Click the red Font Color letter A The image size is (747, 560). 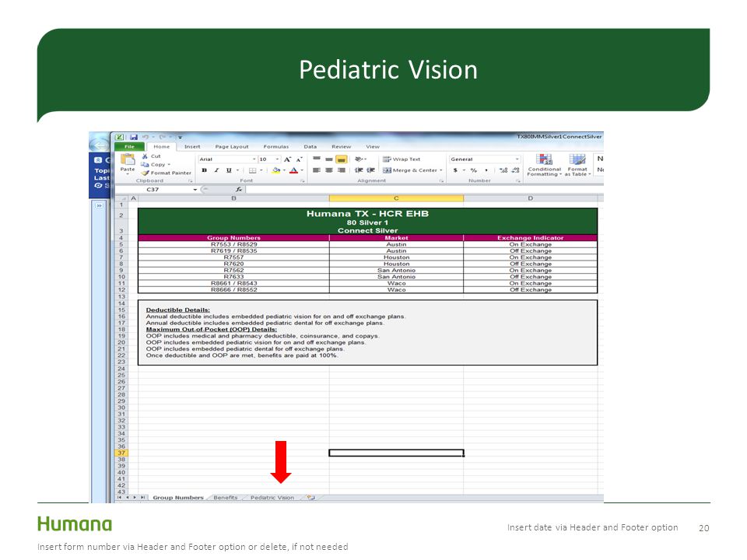[x=294, y=170]
